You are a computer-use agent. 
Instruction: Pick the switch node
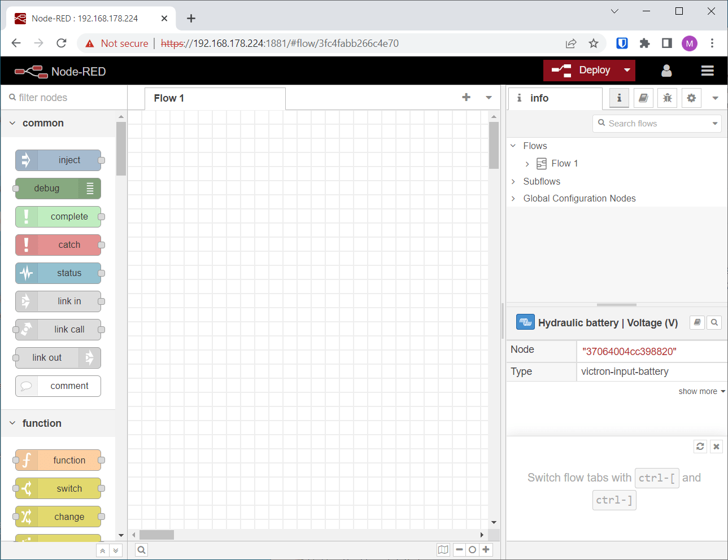point(58,488)
